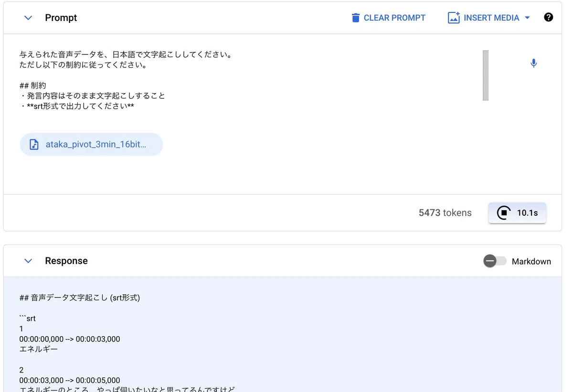Click the trash icon beside CLEAR PROMPT
The height and width of the screenshot is (392, 573).
355,18
